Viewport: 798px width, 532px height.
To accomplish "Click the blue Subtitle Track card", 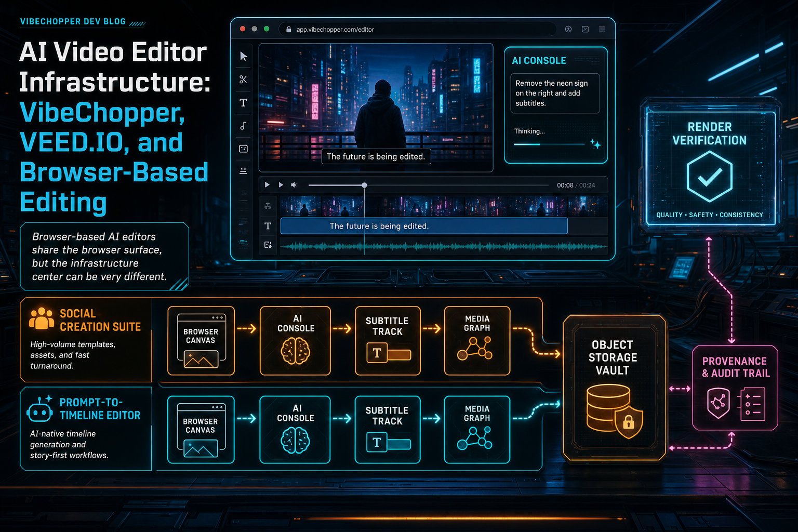I will tap(388, 430).
